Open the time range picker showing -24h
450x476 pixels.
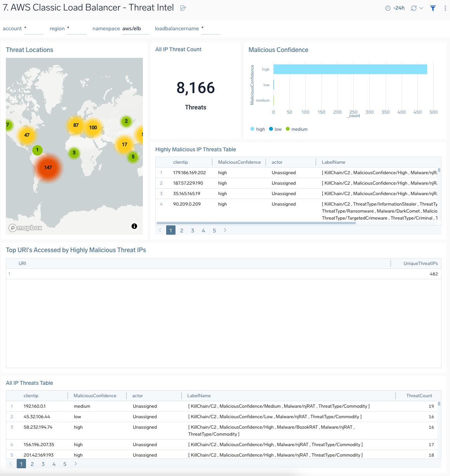pos(394,8)
